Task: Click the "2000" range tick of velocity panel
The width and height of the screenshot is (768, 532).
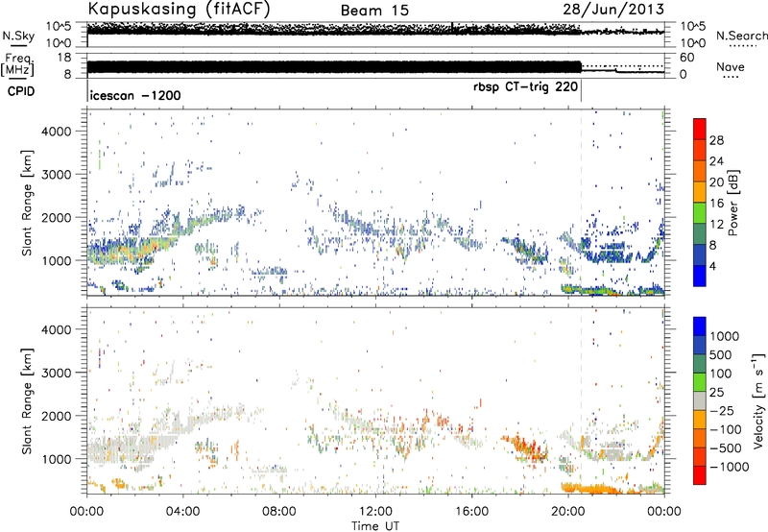Action: click(57, 416)
